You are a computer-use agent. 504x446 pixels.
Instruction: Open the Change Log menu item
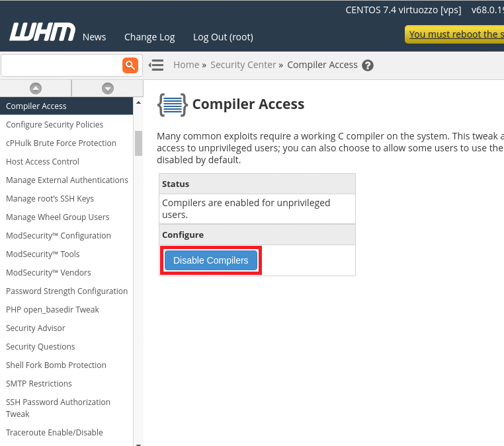(149, 37)
